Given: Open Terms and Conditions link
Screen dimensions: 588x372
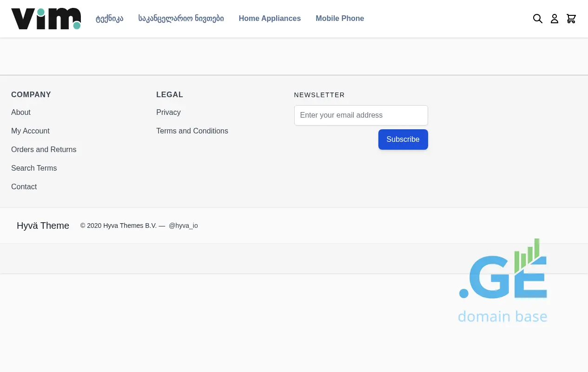Looking at the screenshot, I should tap(192, 131).
